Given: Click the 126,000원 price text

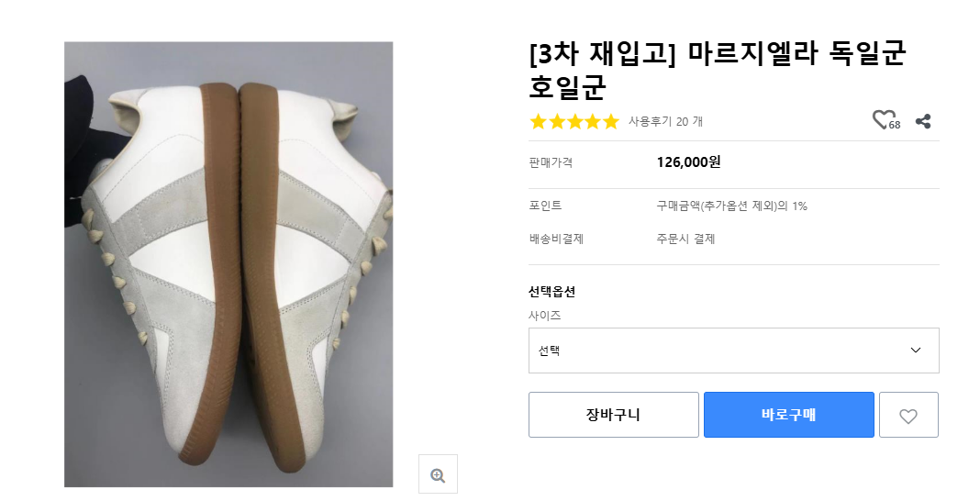Looking at the screenshot, I should coord(688,162).
